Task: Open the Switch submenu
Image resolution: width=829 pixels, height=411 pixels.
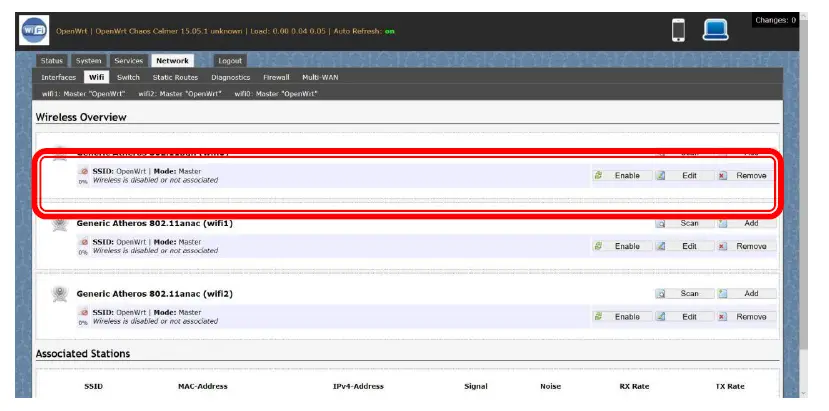Action: [x=128, y=77]
